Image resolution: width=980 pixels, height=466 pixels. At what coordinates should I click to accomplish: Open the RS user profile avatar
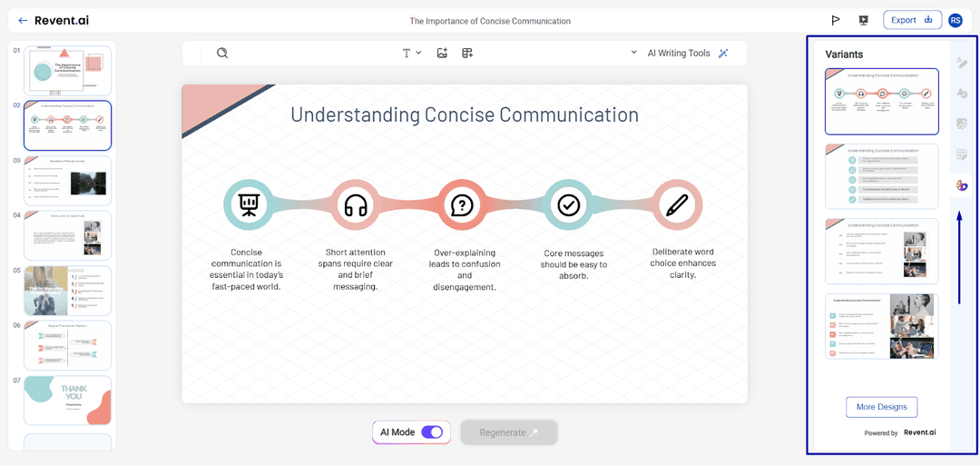[955, 21]
